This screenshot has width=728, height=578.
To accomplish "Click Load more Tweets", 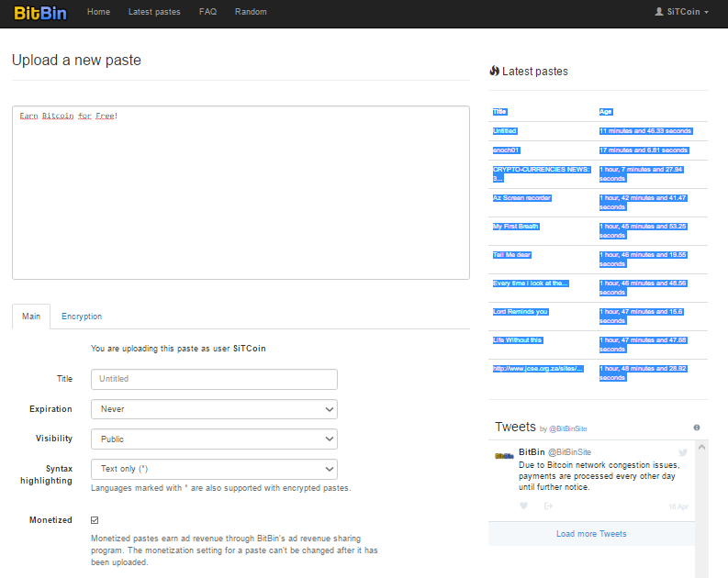I will [x=591, y=534].
